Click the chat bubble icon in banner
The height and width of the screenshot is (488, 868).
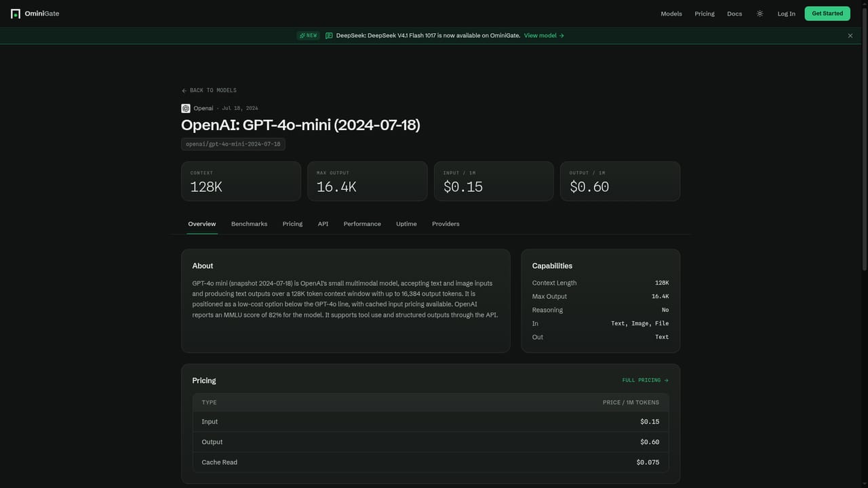pos(329,36)
